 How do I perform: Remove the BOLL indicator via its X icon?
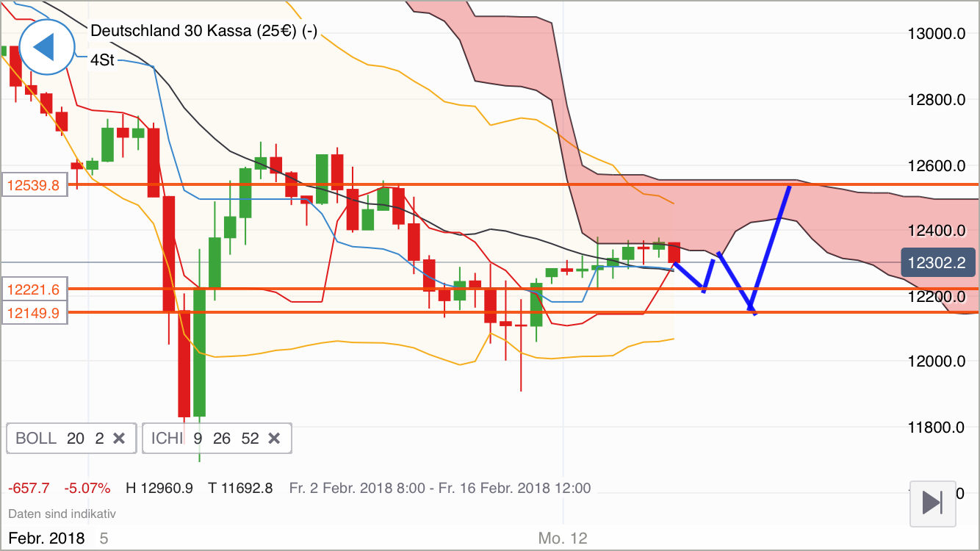coord(119,438)
